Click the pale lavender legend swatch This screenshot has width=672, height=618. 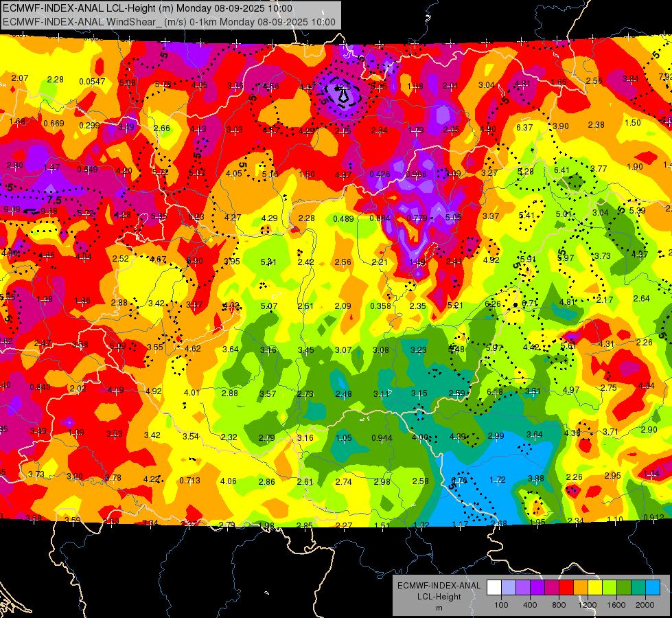(509, 588)
